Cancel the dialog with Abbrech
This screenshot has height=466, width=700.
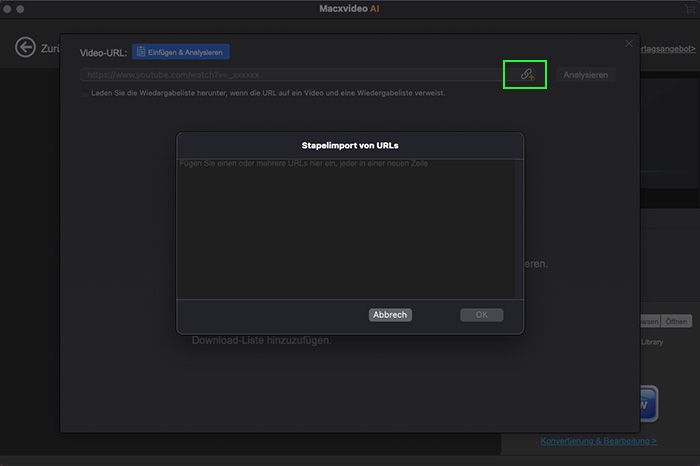390,314
